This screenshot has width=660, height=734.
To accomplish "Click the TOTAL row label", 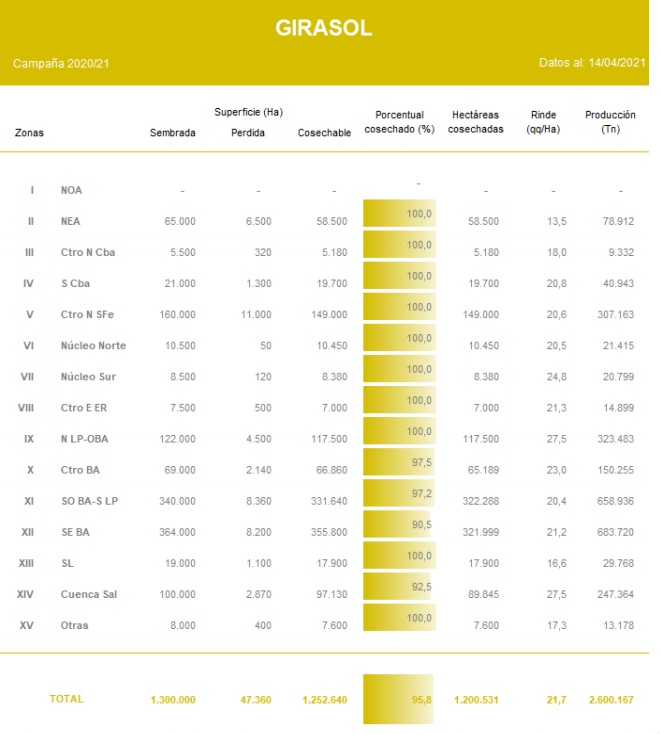I will point(67,699).
